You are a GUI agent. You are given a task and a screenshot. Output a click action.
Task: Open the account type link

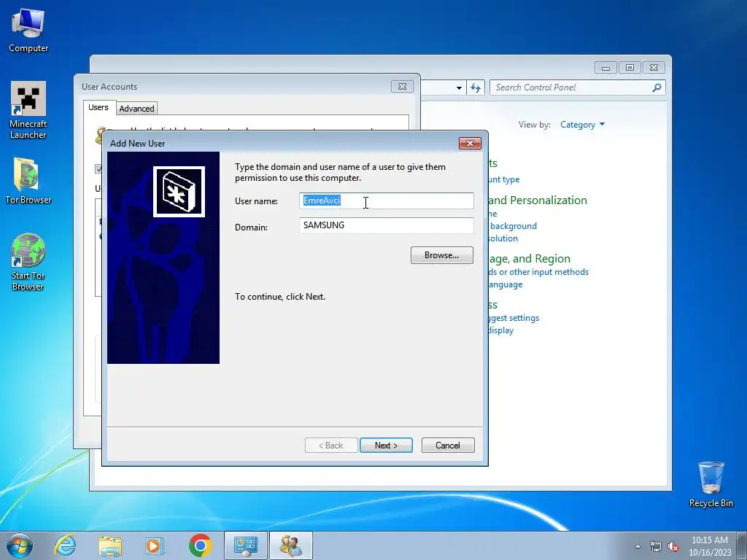click(x=503, y=179)
